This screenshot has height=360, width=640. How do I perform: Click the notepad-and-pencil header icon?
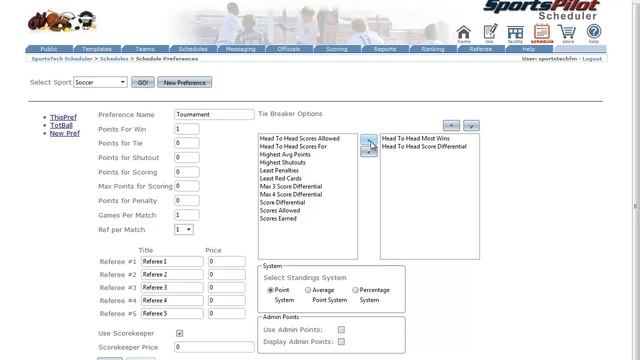(490, 33)
